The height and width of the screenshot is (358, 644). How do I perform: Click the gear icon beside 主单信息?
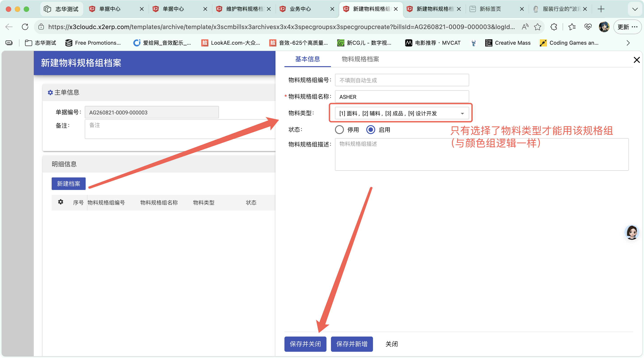[50, 93]
